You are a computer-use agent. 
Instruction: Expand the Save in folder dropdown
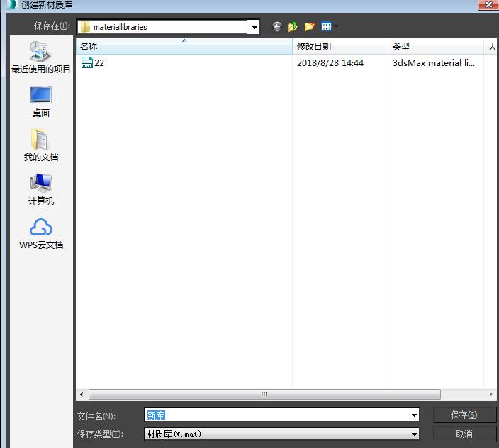254,27
